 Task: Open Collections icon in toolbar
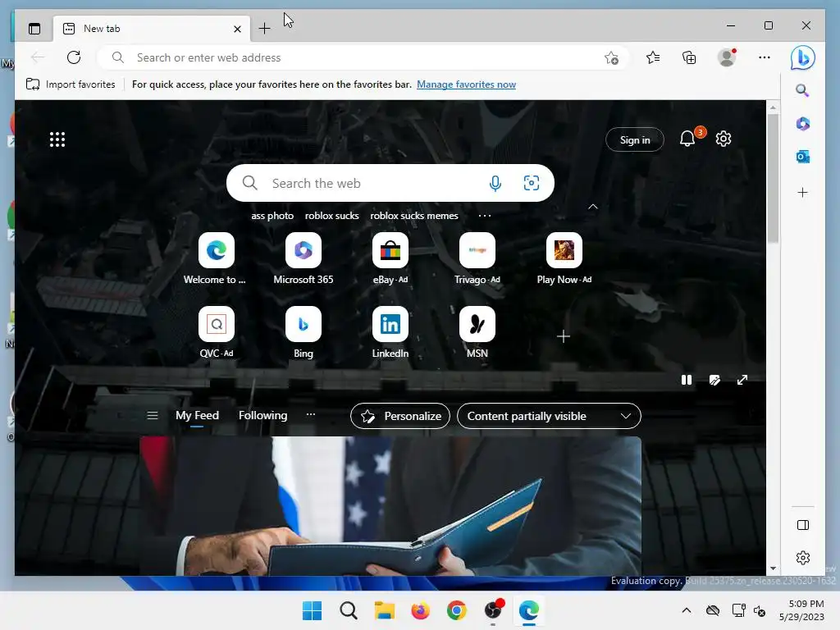[689, 57]
